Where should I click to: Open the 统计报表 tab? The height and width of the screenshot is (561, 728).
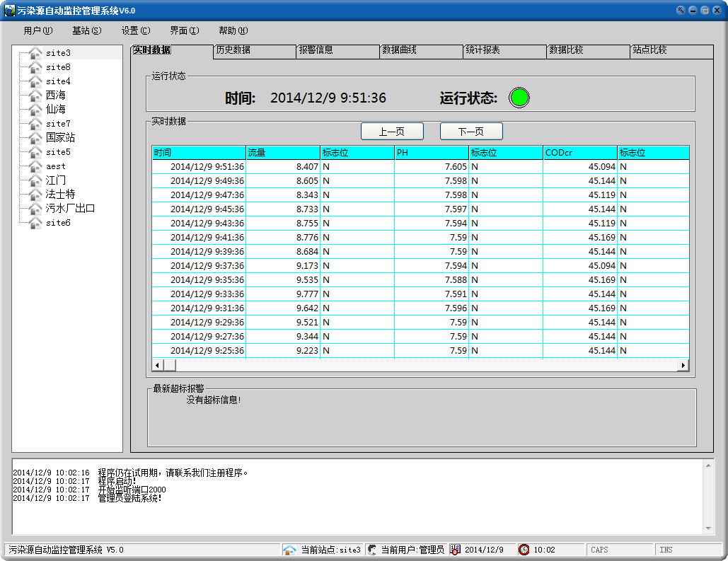coord(483,50)
